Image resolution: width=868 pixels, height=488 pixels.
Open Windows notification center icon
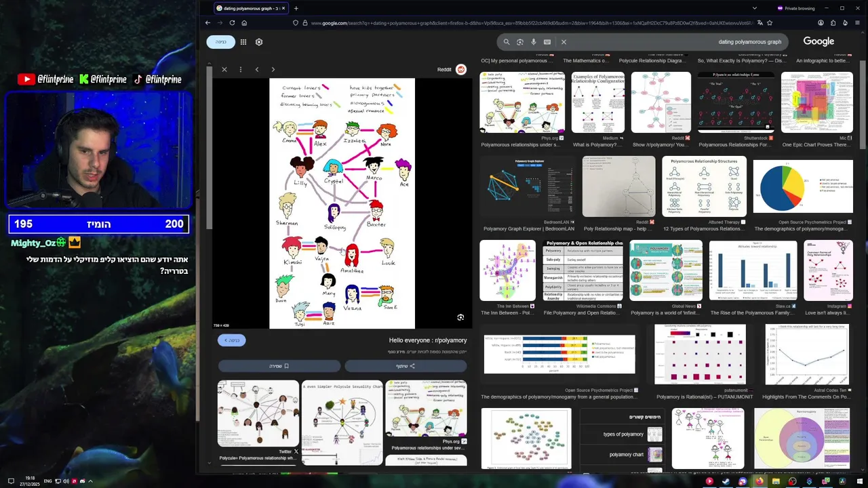pos(11,481)
